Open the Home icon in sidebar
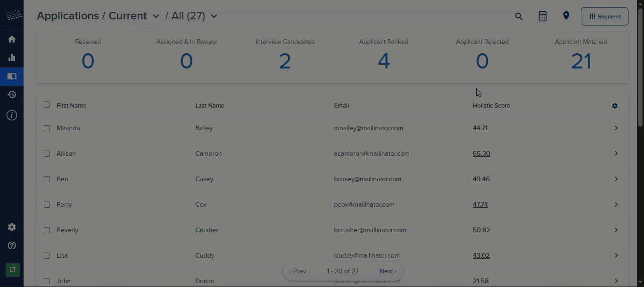The height and width of the screenshot is (287, 644). click(x=12, y=39)
